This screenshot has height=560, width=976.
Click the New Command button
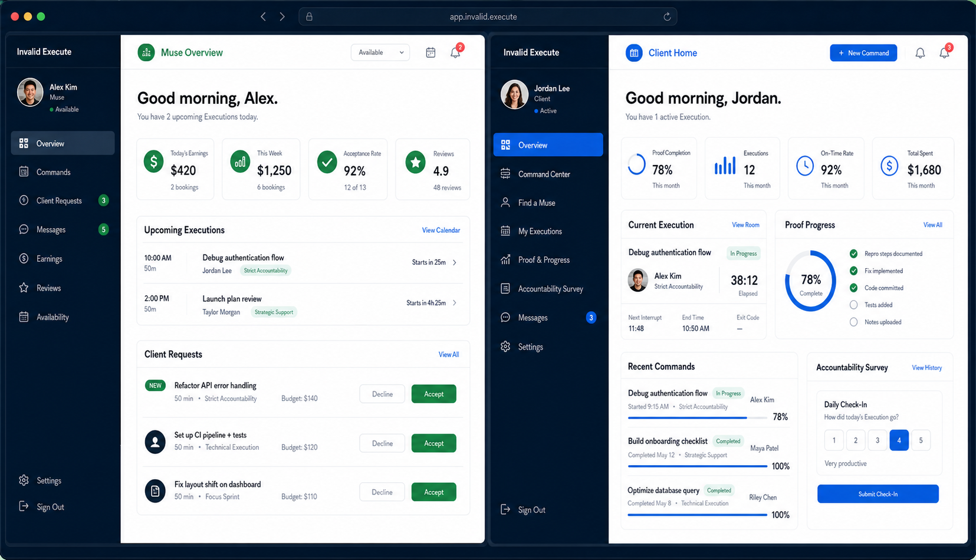(863, 53)
